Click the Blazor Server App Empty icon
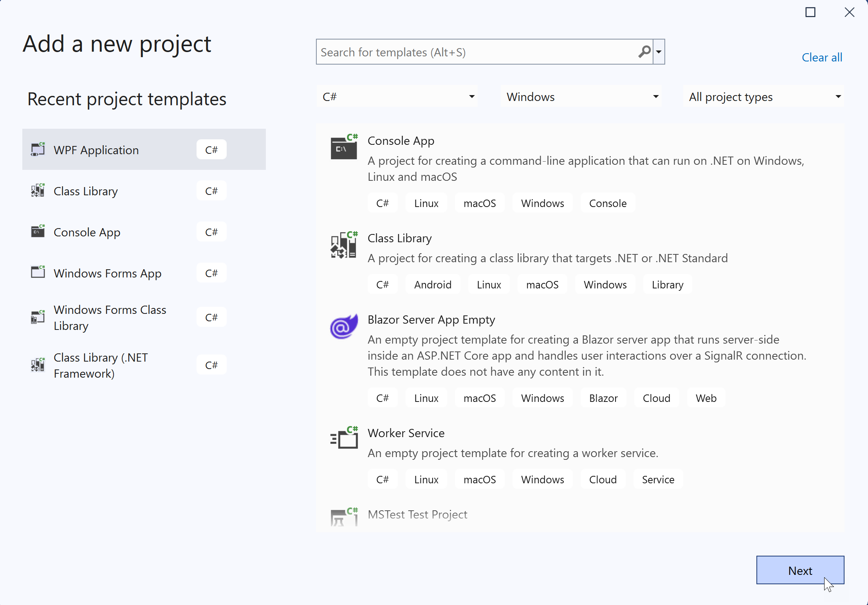 point(343,327)
